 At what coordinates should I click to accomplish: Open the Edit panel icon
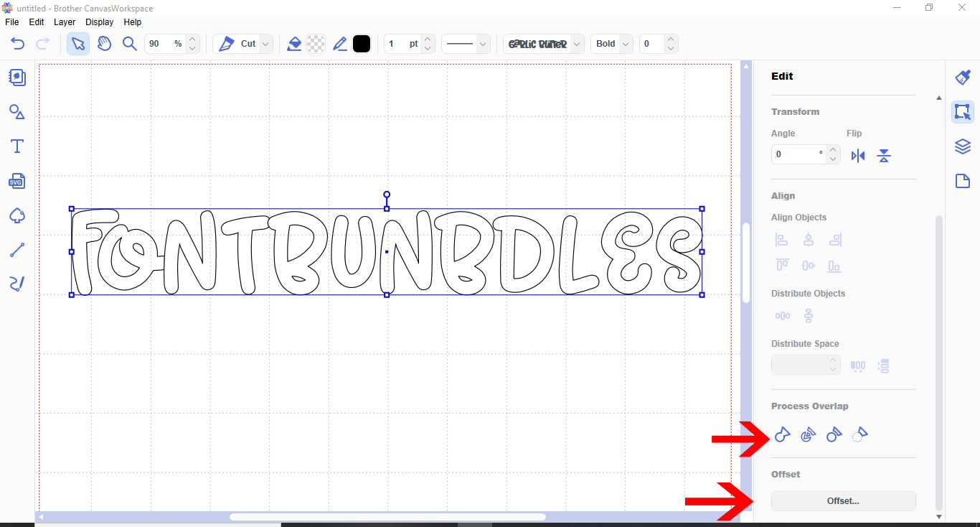click(963, 112)
